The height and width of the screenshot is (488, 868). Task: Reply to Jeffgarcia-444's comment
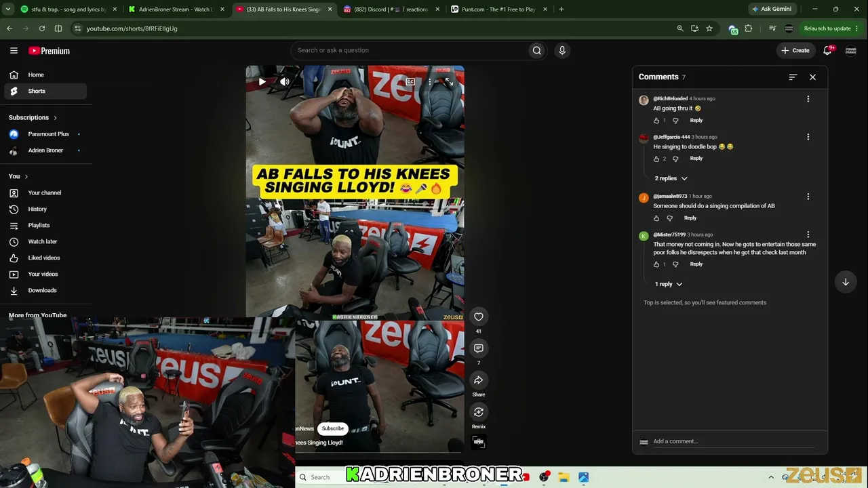coord(696,159)
